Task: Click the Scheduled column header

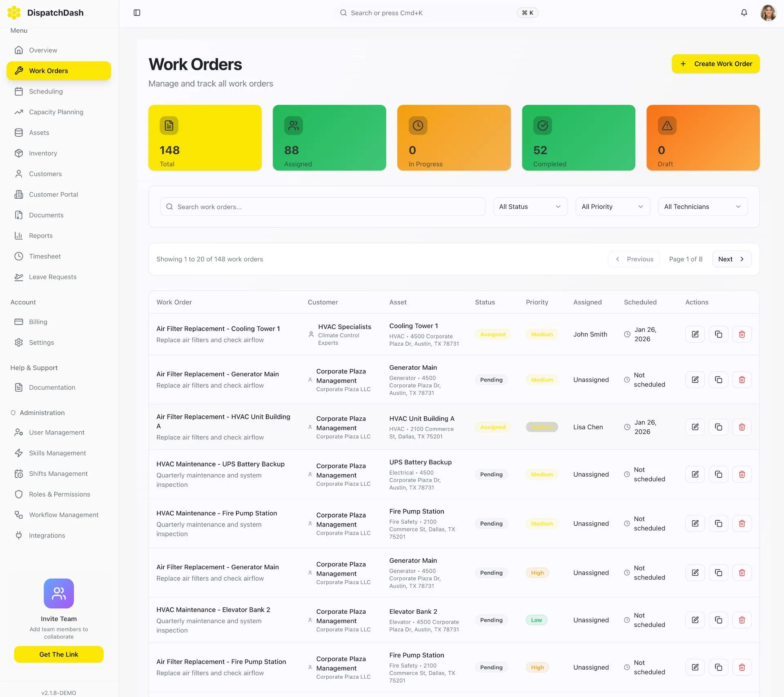Action: (640, 302)
